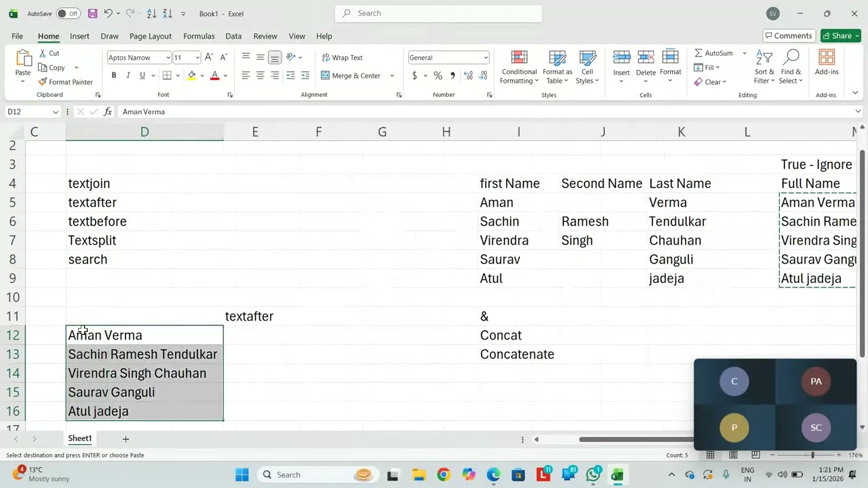Toggle Wrap Text
868x488 pixels.
[x=342, y=58]
